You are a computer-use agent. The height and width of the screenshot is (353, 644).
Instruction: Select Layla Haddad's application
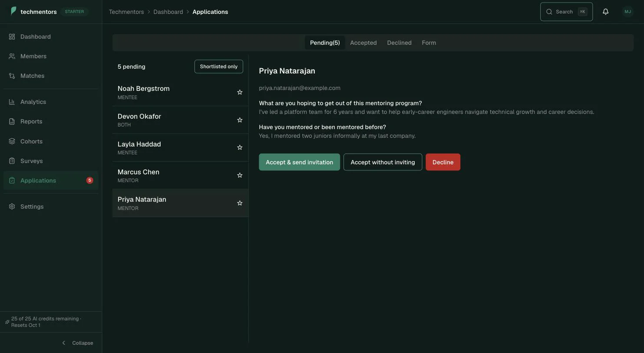point(180,147)
